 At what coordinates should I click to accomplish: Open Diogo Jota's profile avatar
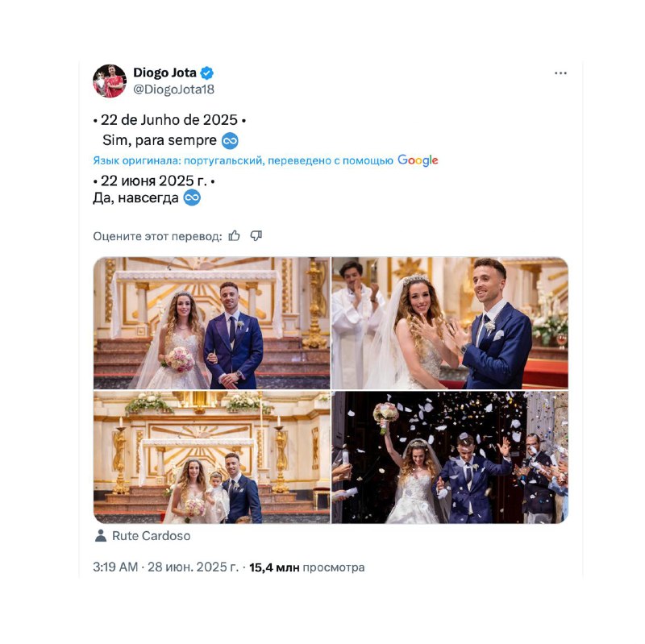[x=110, y=81]
